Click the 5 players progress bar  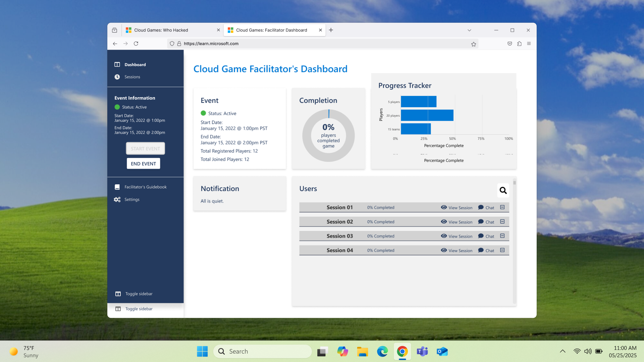[x=419, y=102]
